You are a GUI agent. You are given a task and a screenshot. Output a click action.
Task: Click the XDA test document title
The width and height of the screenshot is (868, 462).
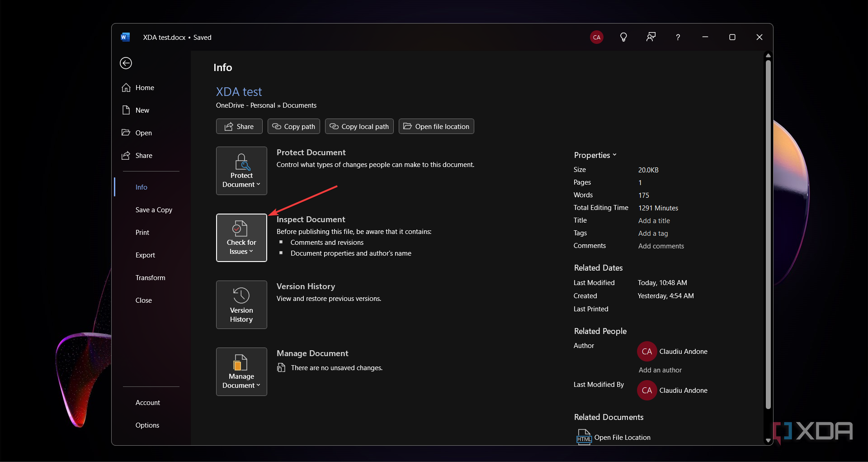click(239, 92)
